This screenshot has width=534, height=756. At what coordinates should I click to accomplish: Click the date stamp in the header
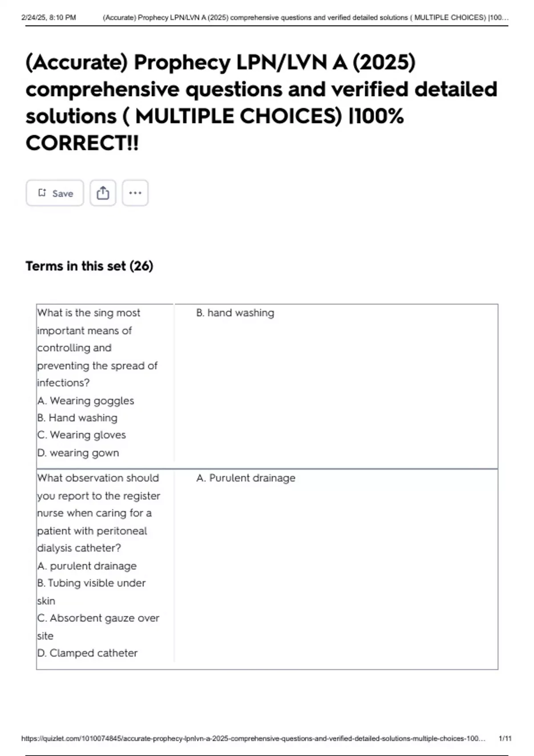[49, 18]
